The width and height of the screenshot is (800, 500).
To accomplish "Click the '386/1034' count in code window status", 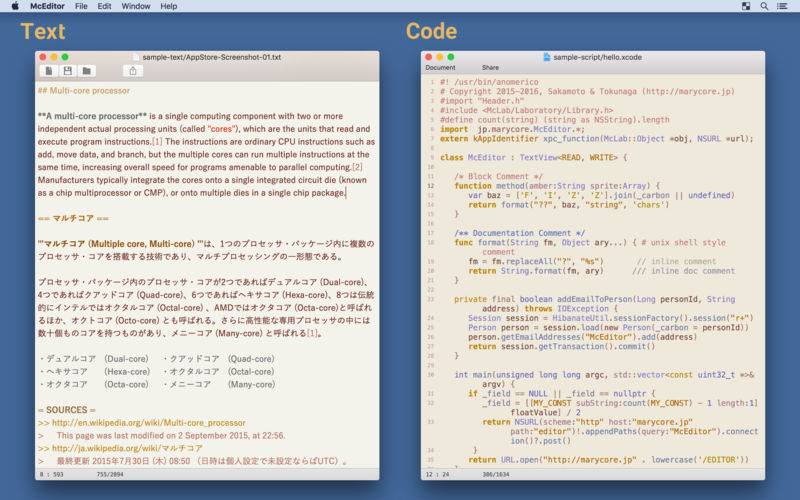I will (x=496, y=474).
